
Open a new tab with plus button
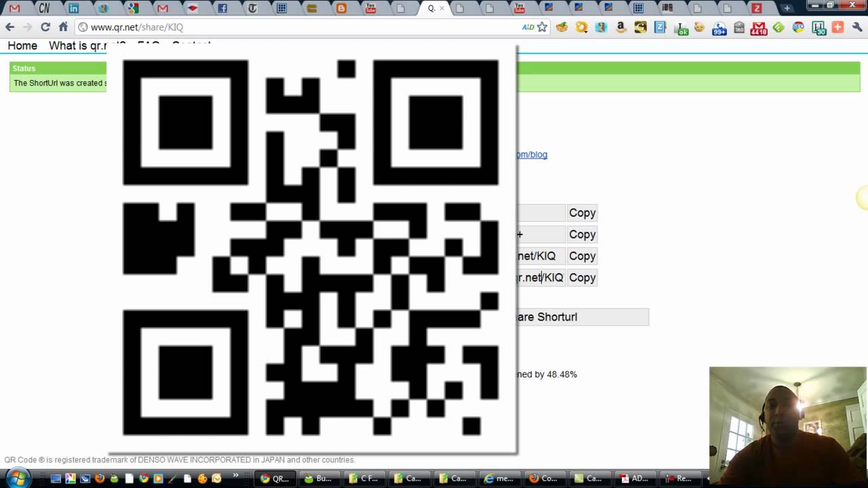(787, 8)
